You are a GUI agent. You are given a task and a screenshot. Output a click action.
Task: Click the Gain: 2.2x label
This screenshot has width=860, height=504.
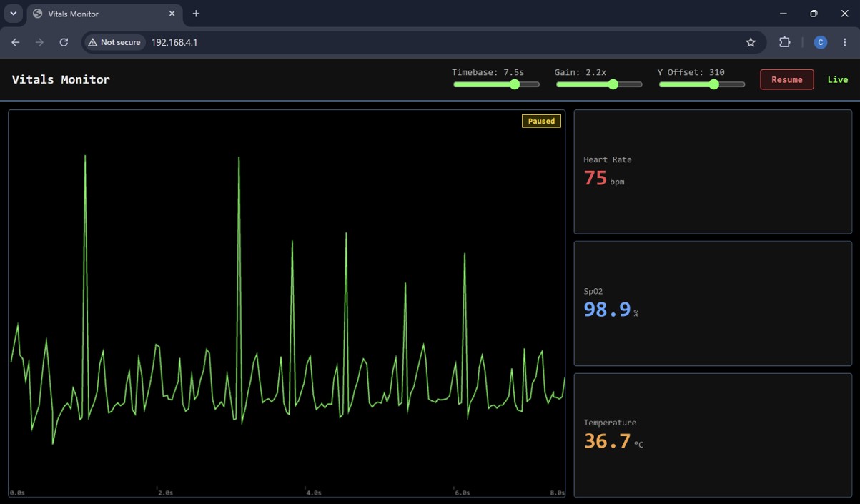tap(580, 72)
